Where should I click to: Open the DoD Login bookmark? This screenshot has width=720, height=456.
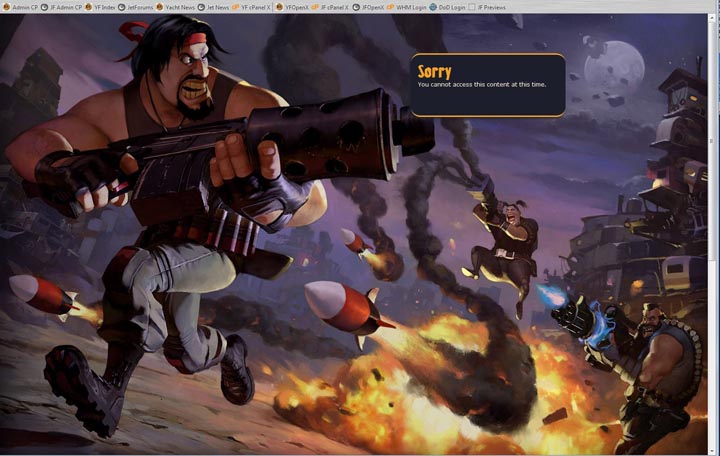click(448, 7)
